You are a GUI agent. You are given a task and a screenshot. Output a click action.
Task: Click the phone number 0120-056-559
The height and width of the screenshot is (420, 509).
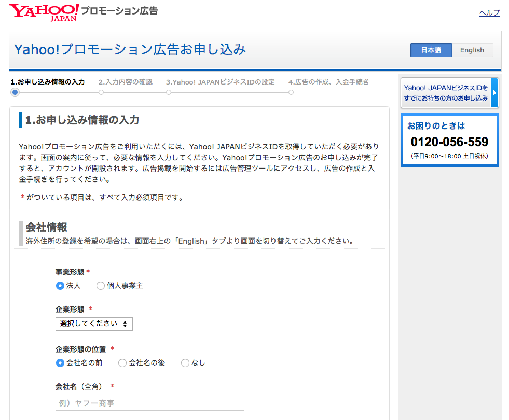(449, 142)
